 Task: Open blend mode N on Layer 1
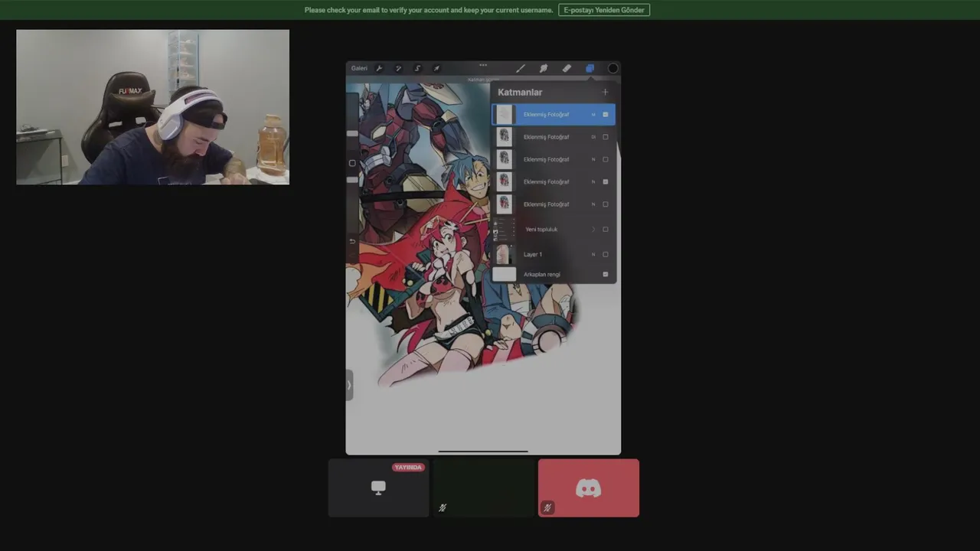point(593,254)
